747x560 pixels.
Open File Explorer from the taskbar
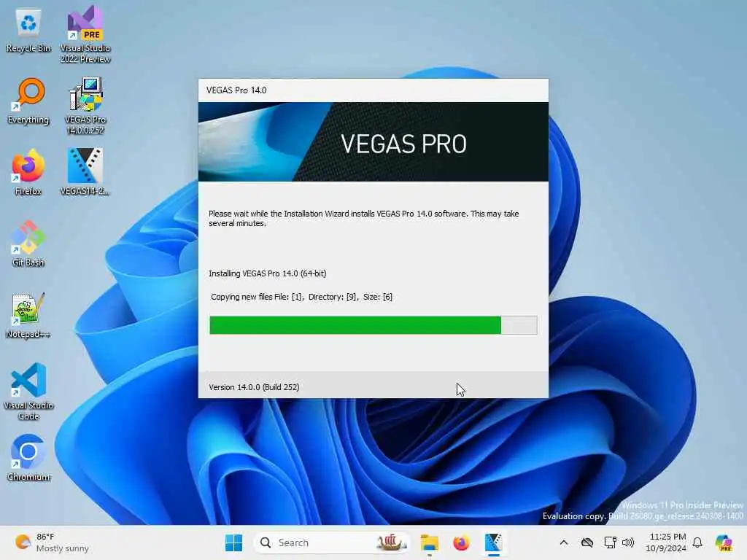tap(429, 542)
